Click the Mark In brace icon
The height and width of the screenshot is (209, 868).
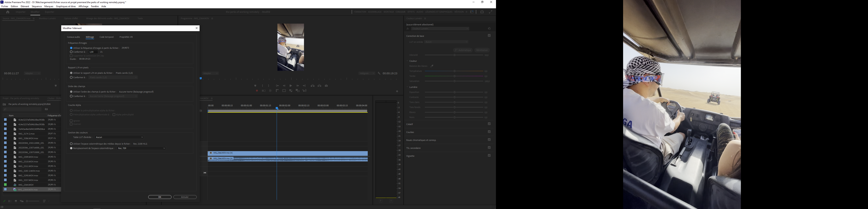pos(263,86)
